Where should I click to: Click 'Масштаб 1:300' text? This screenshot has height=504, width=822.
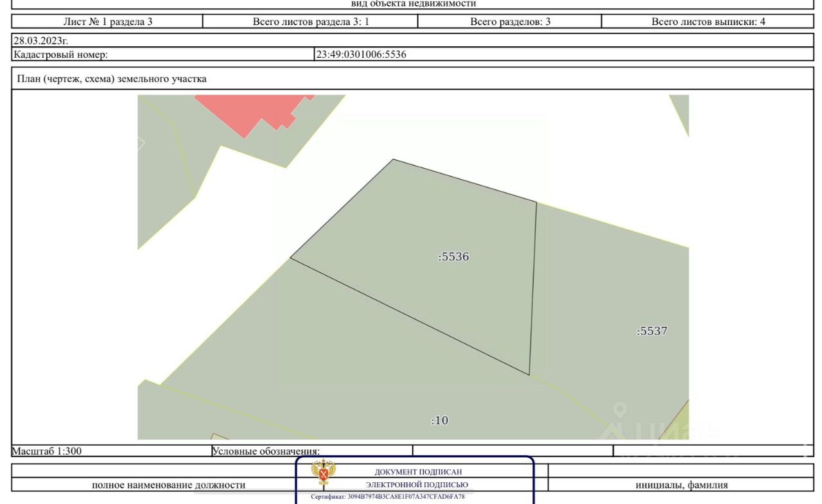pyautogui.click(x=47, y=451)
